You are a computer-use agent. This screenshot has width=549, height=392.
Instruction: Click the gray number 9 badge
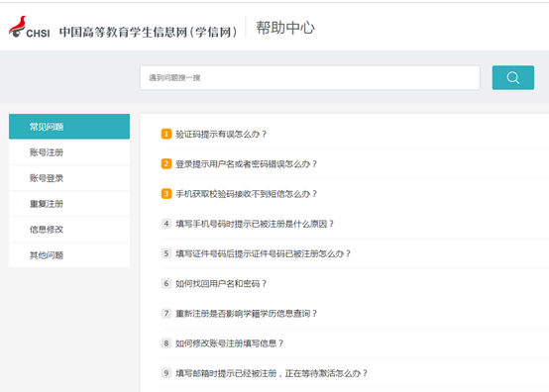pos(166,373)
